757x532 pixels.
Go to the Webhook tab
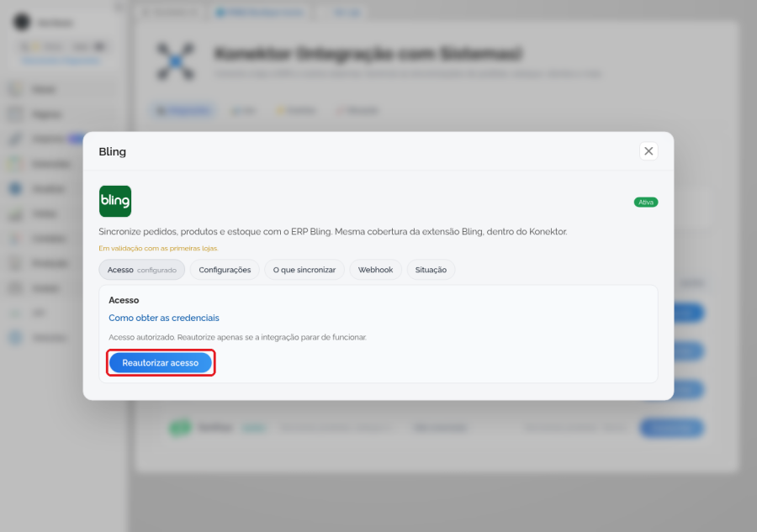[x=375, y=270]
